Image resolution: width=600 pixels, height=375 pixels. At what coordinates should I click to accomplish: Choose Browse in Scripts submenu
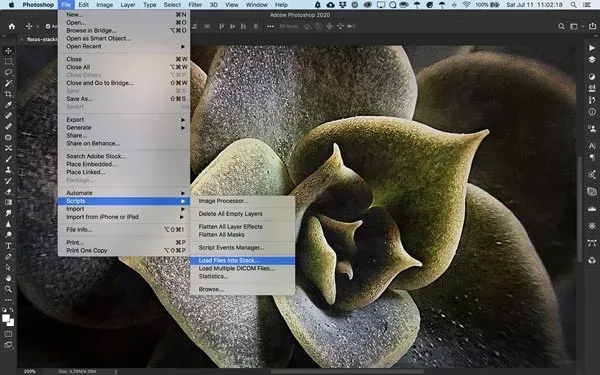coord(243,289)
